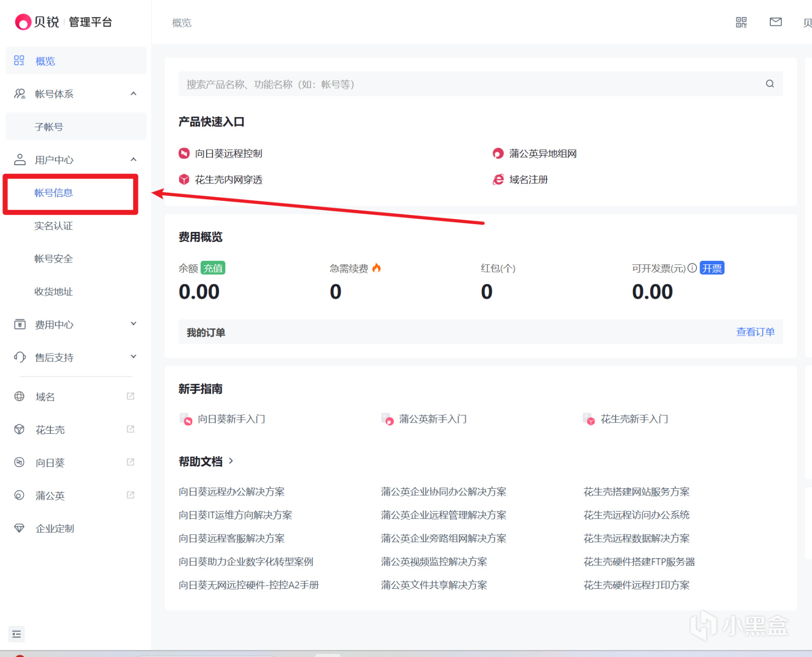Open 向日葵助力企业数字化转型案例 link
The height and width of the screenshot is (657, 812).
point(246,562)
